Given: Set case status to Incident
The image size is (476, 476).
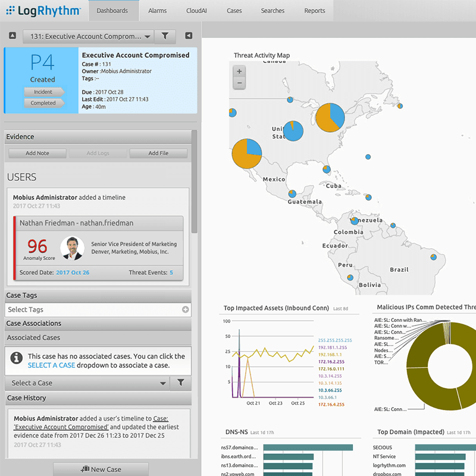Looking at the screenshot, I should pyautogui.click(x=43, y=92).
